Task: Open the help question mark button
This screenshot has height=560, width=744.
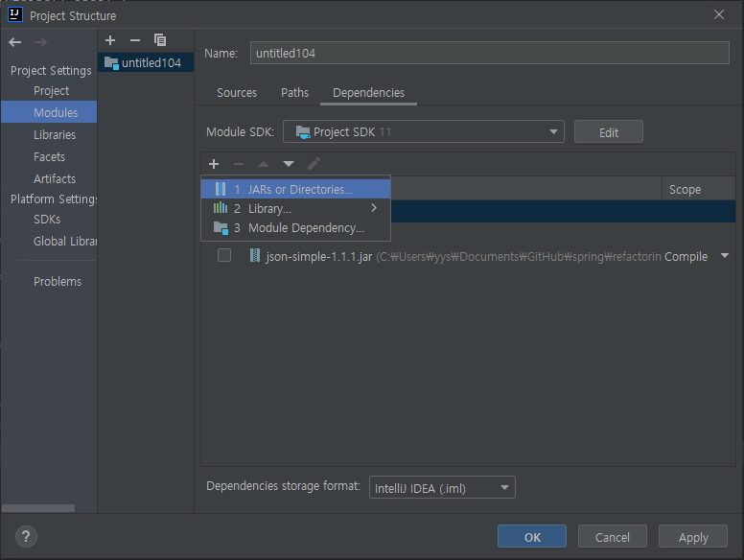Action: (26, 537)
